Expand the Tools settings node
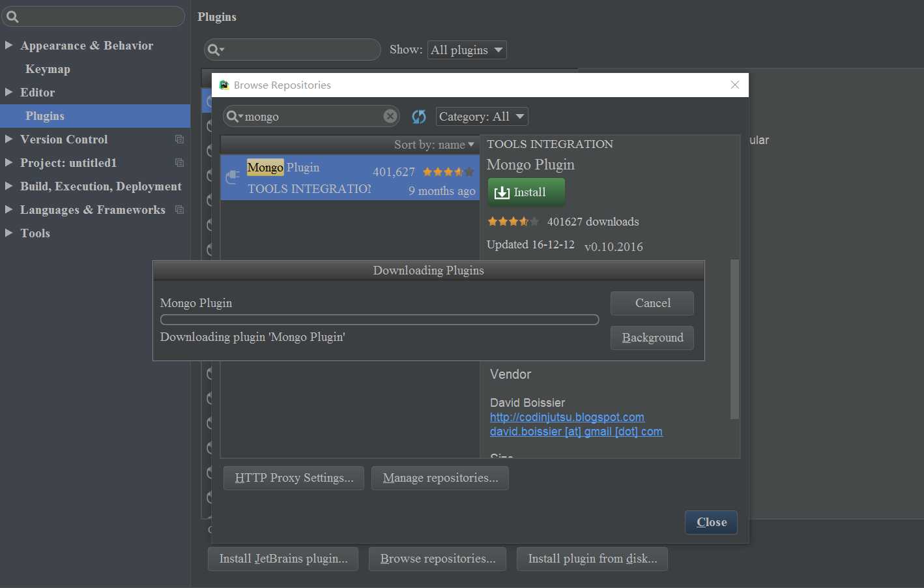This screenshot has width=924, height=588. tap(9, 233)
